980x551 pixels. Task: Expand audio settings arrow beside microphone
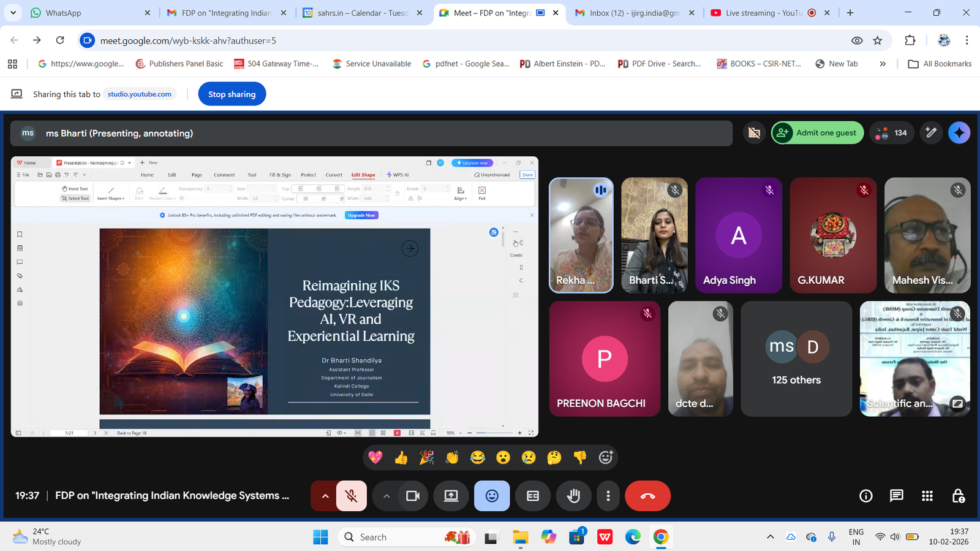click(325, 496)
